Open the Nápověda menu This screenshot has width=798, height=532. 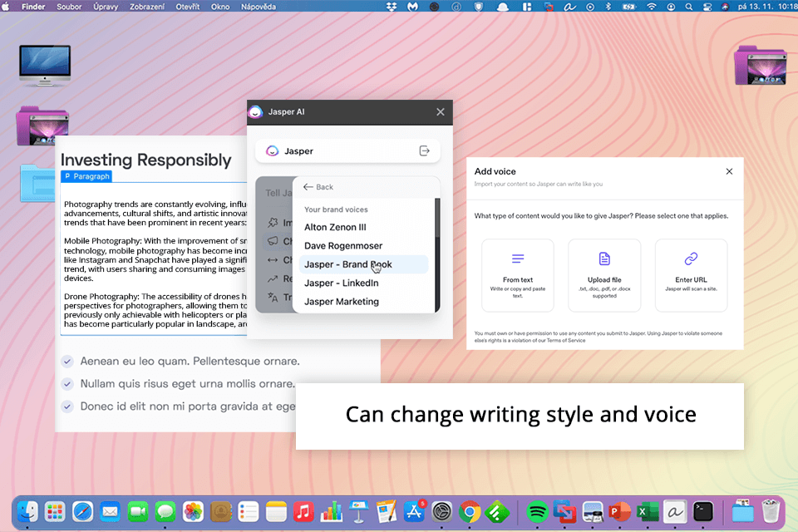259,7
